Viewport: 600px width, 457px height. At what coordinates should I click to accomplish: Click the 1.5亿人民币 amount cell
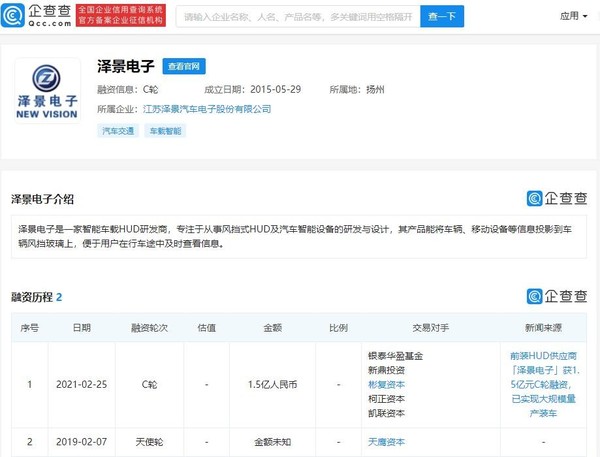[272, 385]
